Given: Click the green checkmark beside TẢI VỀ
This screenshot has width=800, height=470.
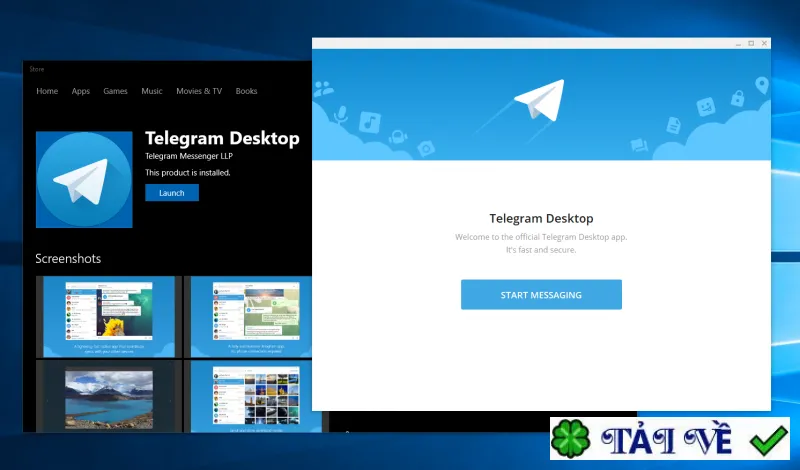Looking at the screenshot, I should click(768, 440).
